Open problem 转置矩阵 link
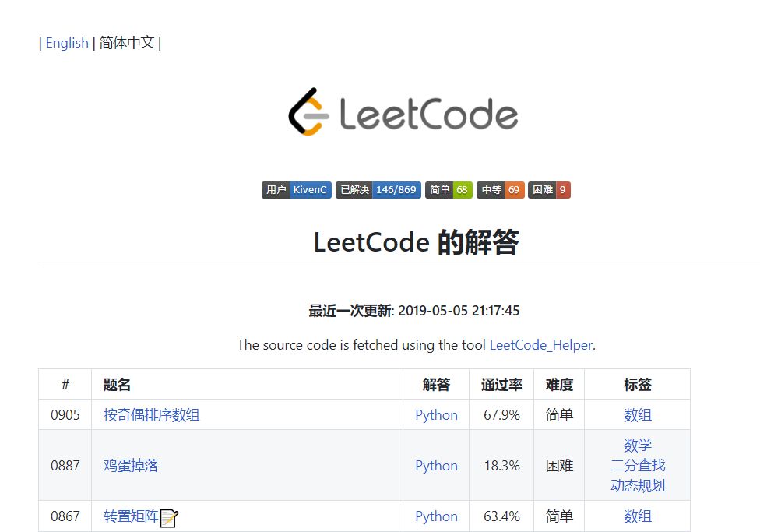Viewport: 760px width, 532px height. tap(131, 516)
